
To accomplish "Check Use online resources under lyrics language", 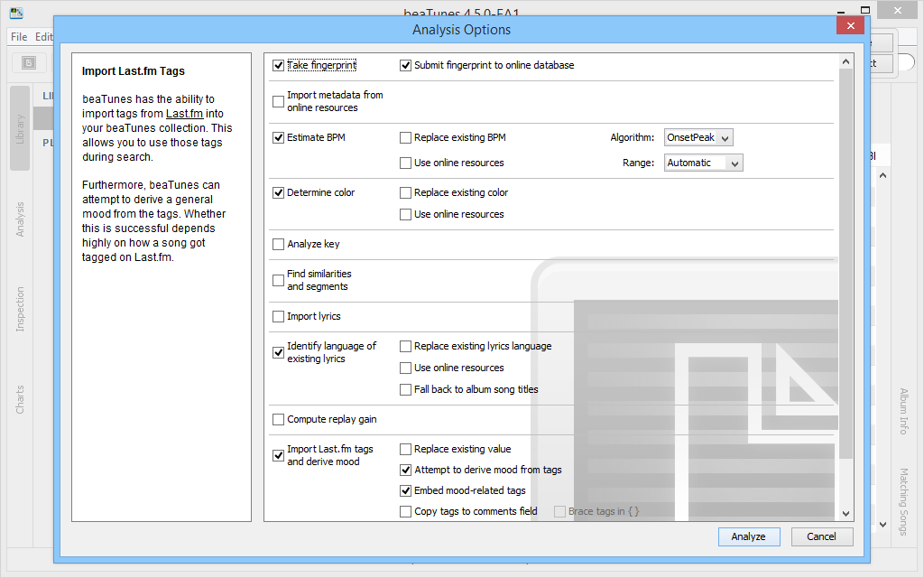I will 405,368.
